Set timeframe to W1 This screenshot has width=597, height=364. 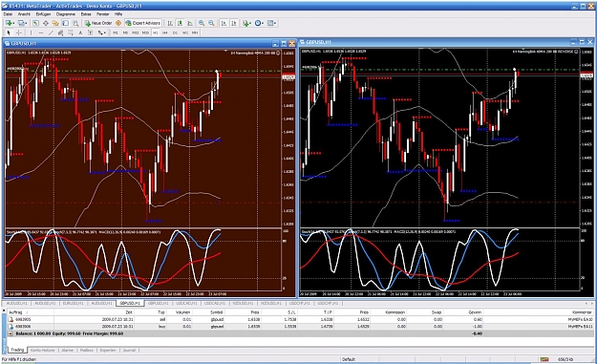pyautogui.click(x=185, y=32)
